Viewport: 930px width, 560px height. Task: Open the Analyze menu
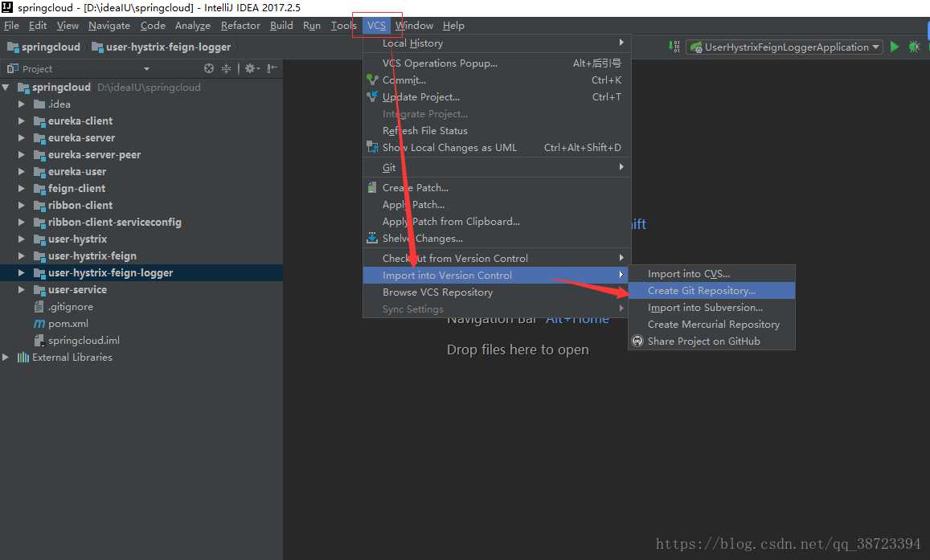(193, 26)
